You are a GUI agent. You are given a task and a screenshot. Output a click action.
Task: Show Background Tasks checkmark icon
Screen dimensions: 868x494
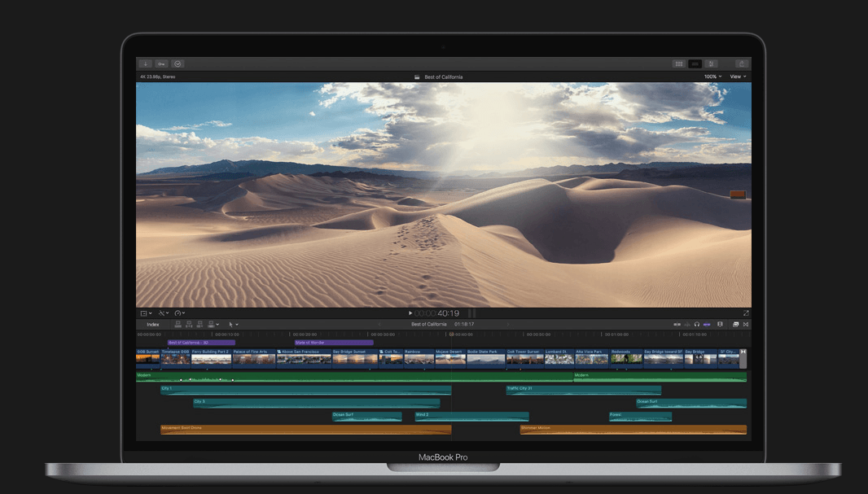point(178,63)
